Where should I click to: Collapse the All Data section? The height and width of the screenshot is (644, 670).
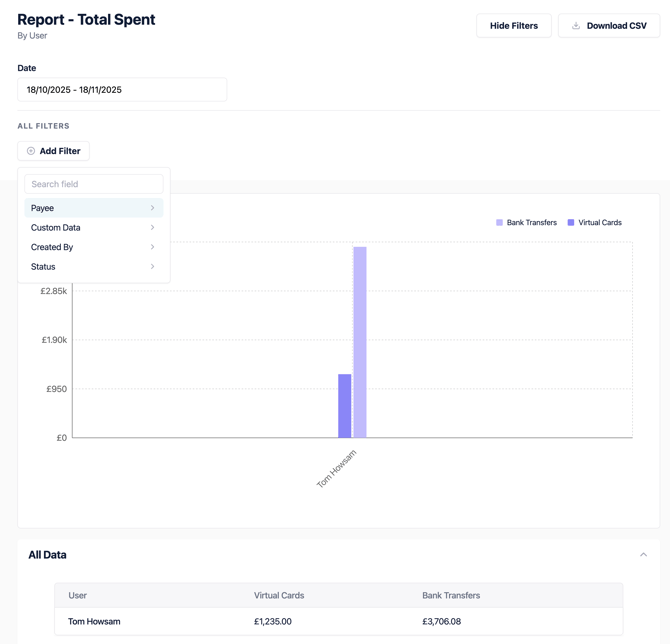(x=643, y=555)
